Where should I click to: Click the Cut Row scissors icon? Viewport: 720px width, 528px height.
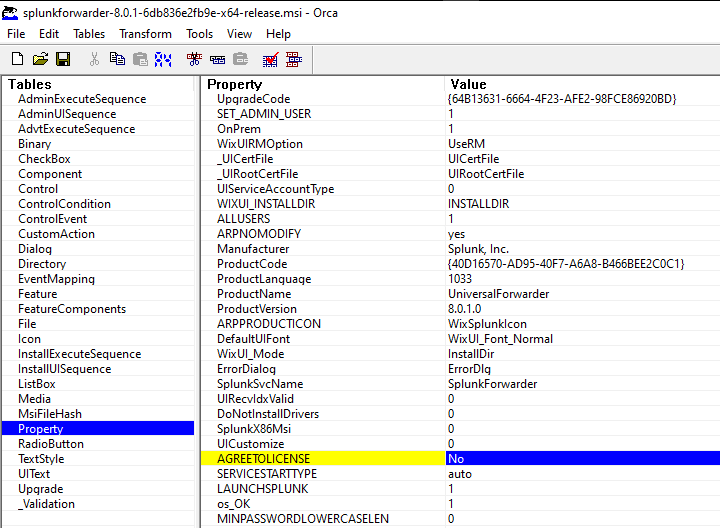pyautogui.click(x=194, y=60)
